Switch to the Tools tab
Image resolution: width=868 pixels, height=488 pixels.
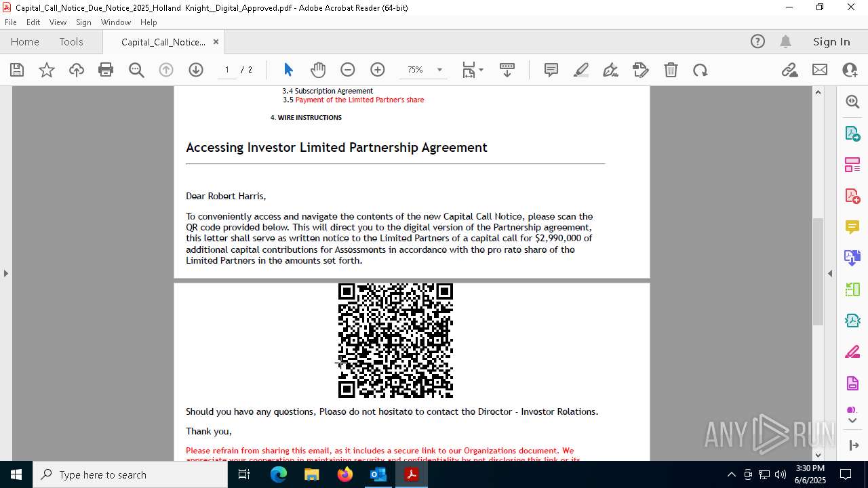[71, 41]
